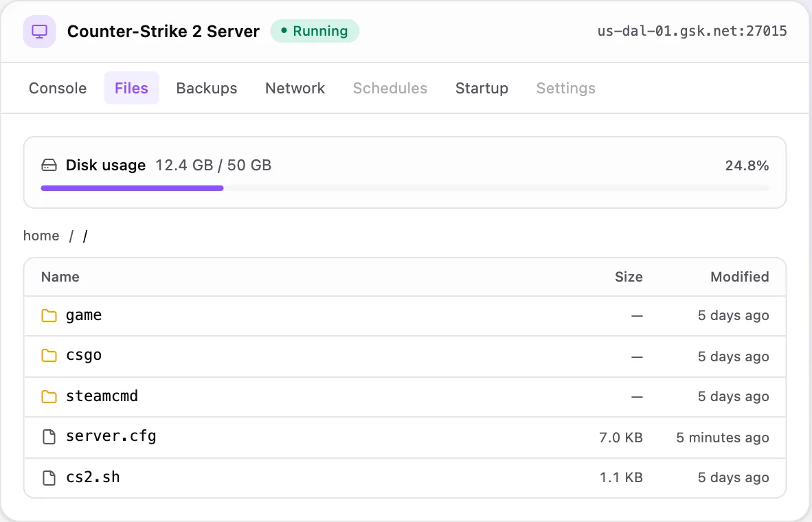
Task: Sort by the Modified column header
Action: (x=739, y=277)
